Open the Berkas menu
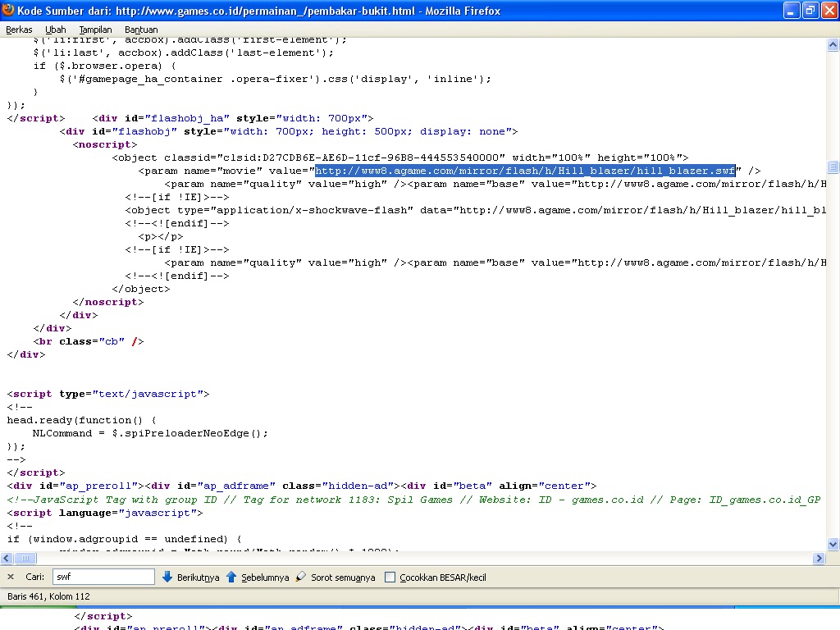 19,30
